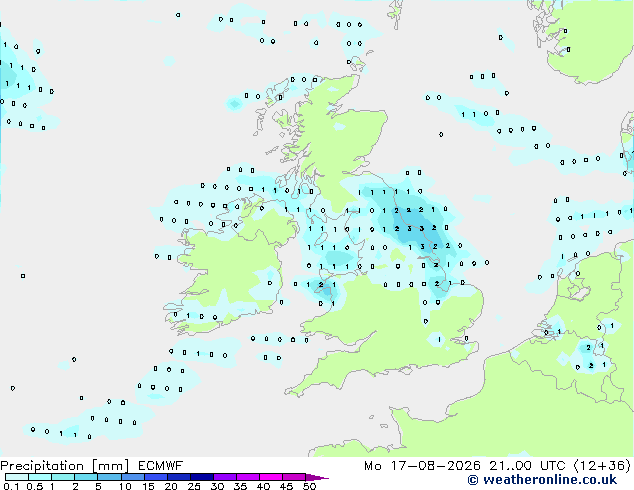Click the '(12+36)' forecast run text
This screenshot has width=634, height=490.
[x=602, y=466]
